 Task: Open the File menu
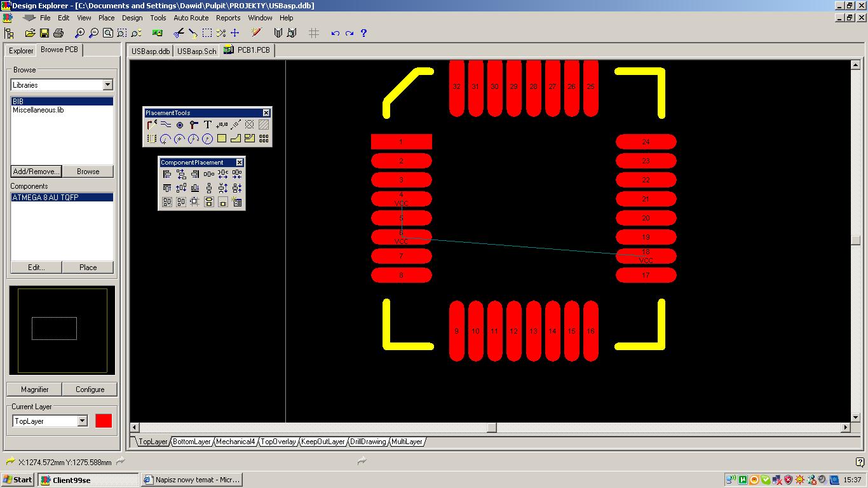tap(45, 18)
